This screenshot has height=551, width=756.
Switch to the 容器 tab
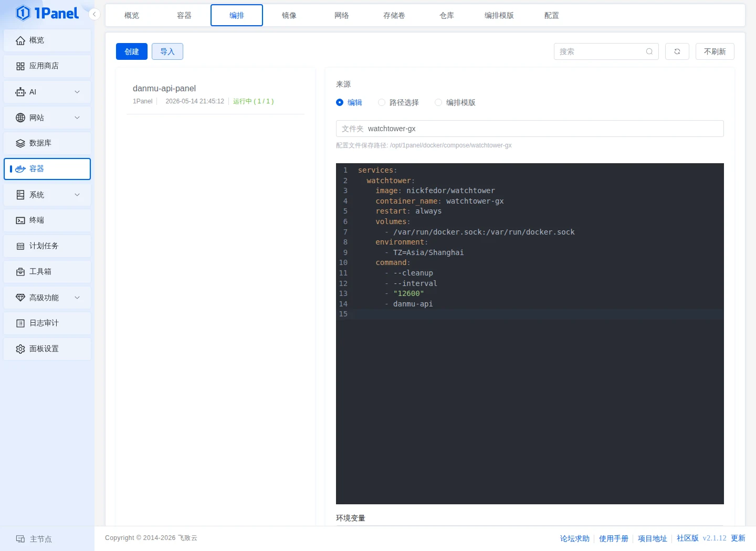click(184, 15)
